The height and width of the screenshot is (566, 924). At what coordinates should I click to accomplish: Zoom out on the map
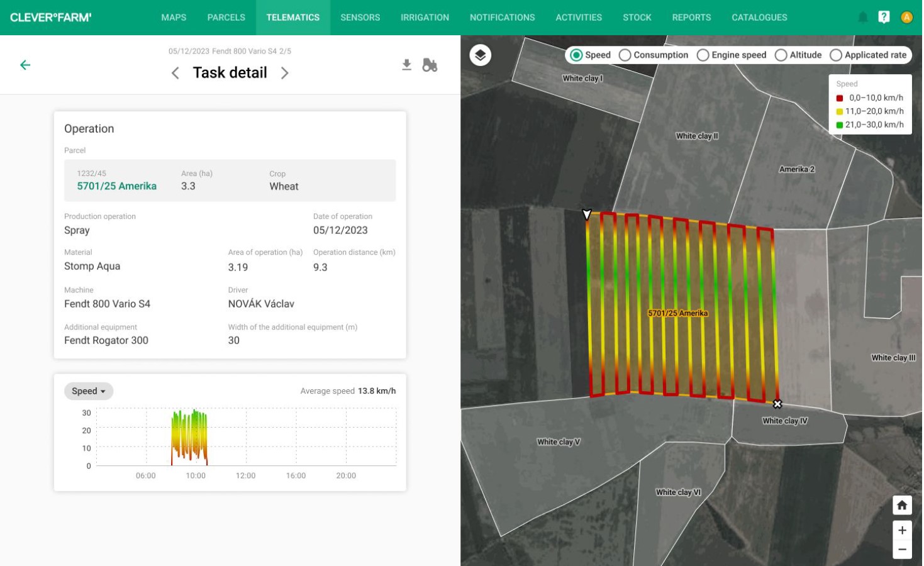click(902, 549)
